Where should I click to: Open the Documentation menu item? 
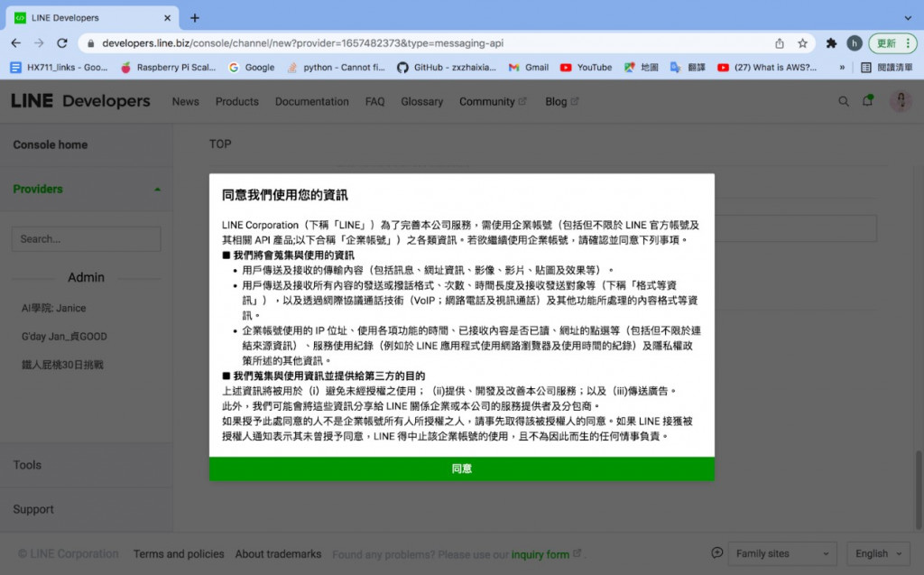coord(311,101)
